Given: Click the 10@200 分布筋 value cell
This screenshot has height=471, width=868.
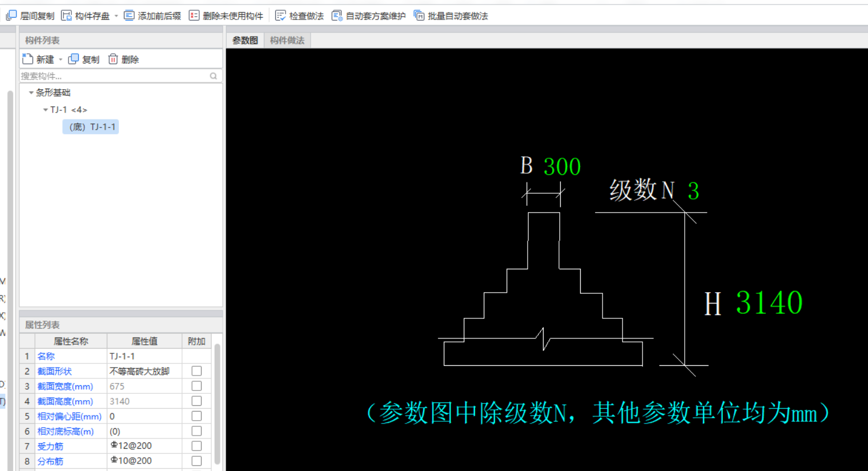Looking at the screenshot, I should [144, 460].
